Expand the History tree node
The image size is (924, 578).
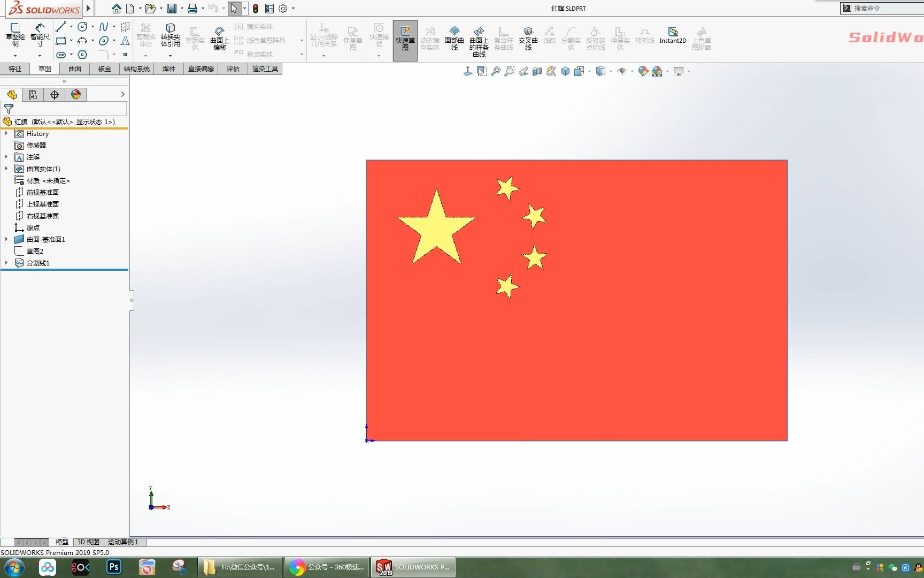6,133
